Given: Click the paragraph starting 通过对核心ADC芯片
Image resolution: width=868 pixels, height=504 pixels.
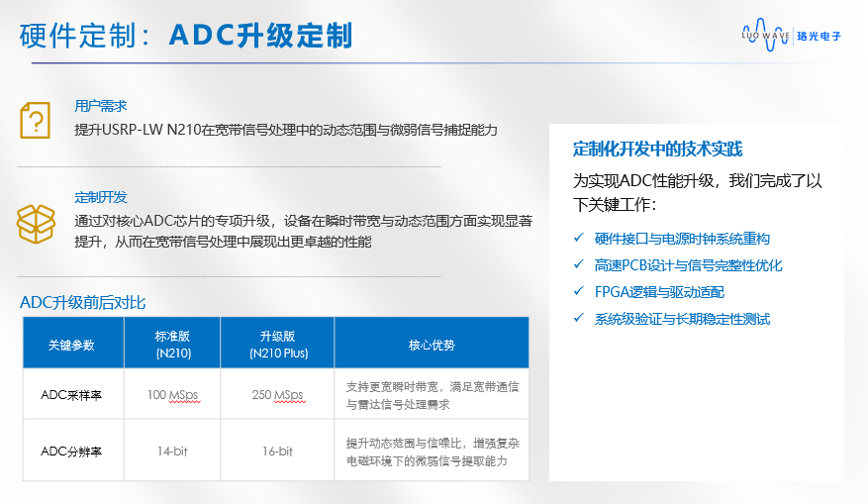Looking at the screenshot, I should click(304, 231).
